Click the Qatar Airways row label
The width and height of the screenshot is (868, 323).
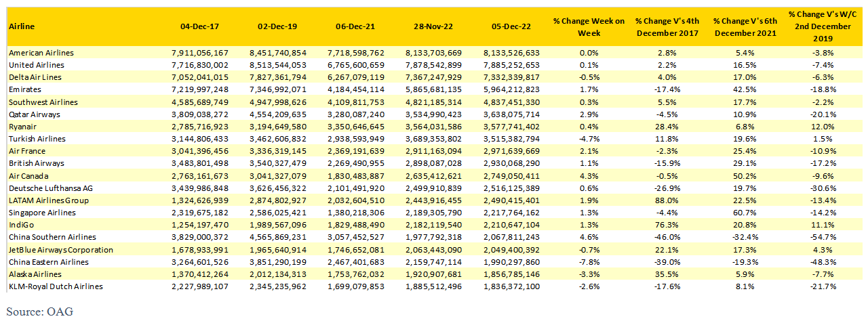coord(36,114)
